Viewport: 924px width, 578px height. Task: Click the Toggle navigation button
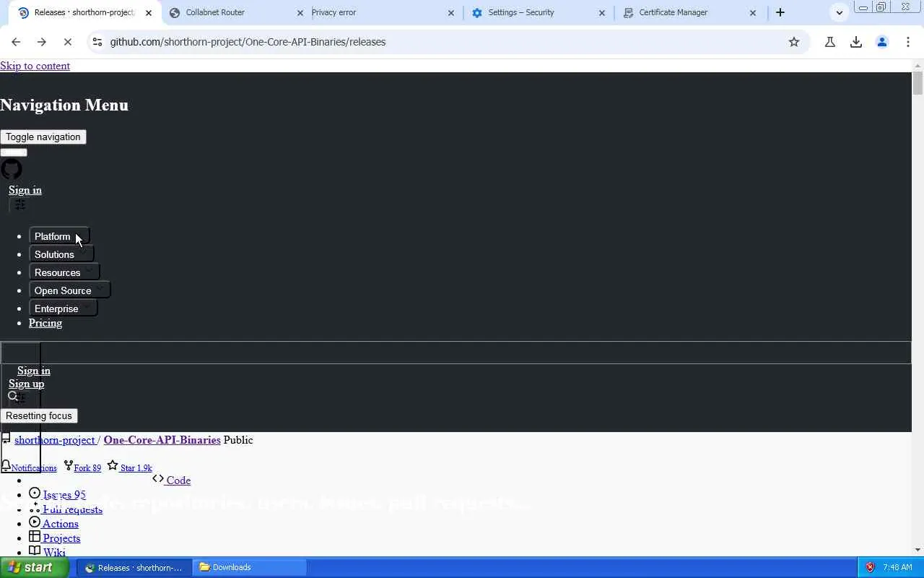(x=43, y=137)
